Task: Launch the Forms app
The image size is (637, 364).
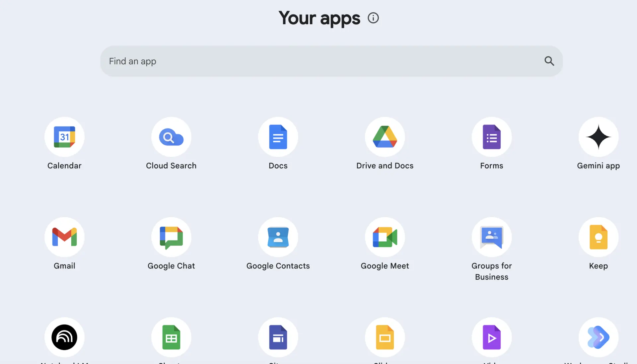Action: click(492, 137)
